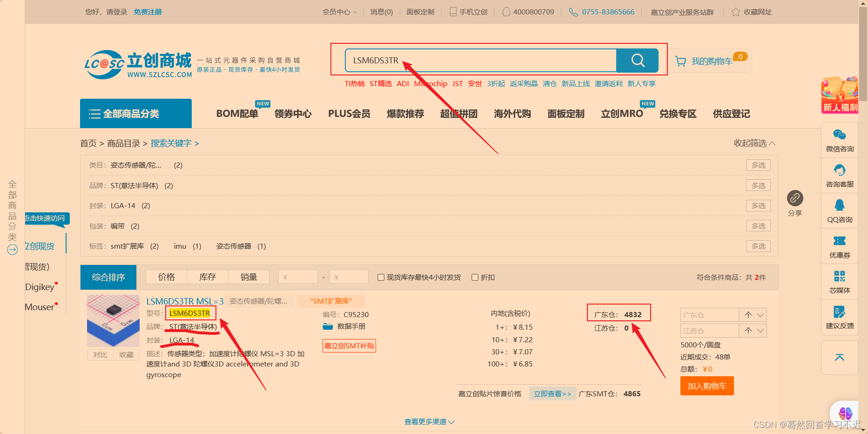Open 领券中心 menu item
This screenshot has width=868, height=434.
point(293,114)
